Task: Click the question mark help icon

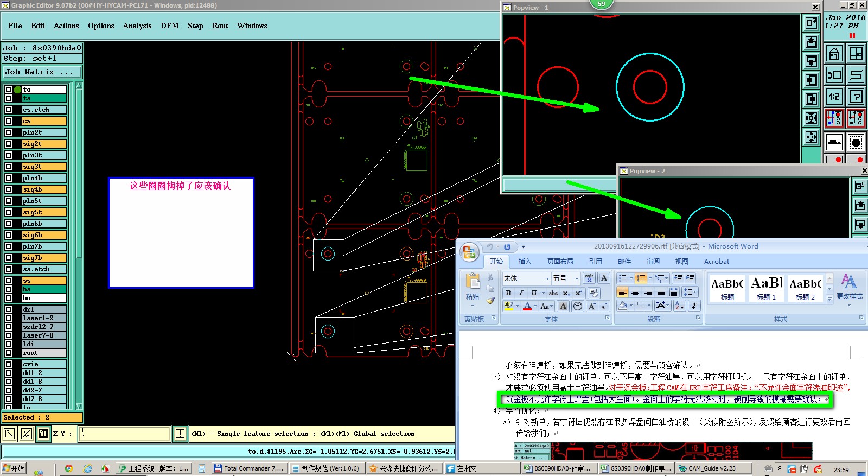Action: pyautogui.click(x=856, y=97)
